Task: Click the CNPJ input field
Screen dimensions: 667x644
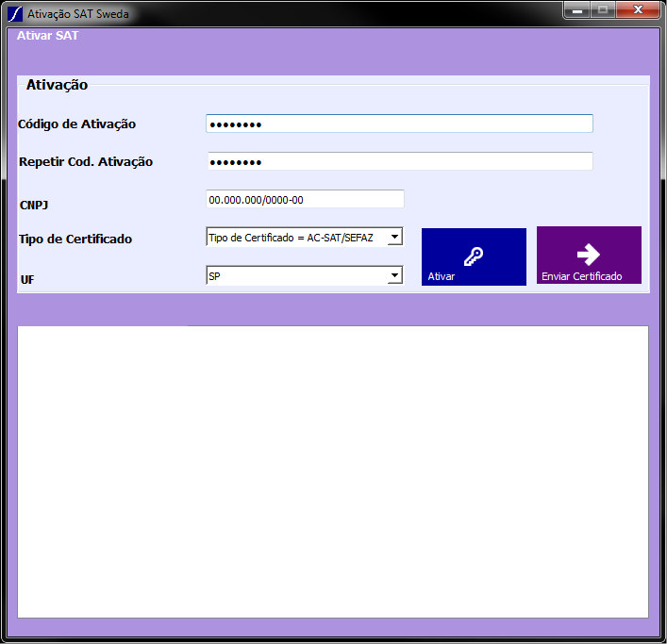Action: 305,199
